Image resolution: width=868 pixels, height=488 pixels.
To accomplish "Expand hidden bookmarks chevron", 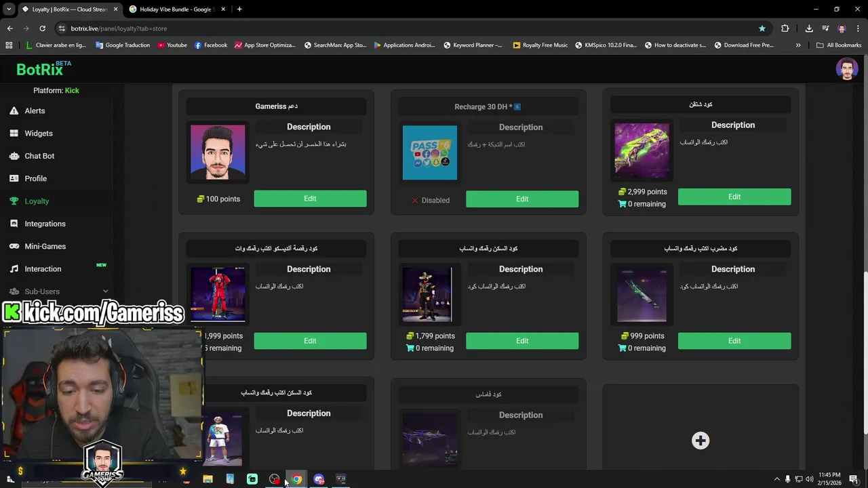I will (798, 45).
